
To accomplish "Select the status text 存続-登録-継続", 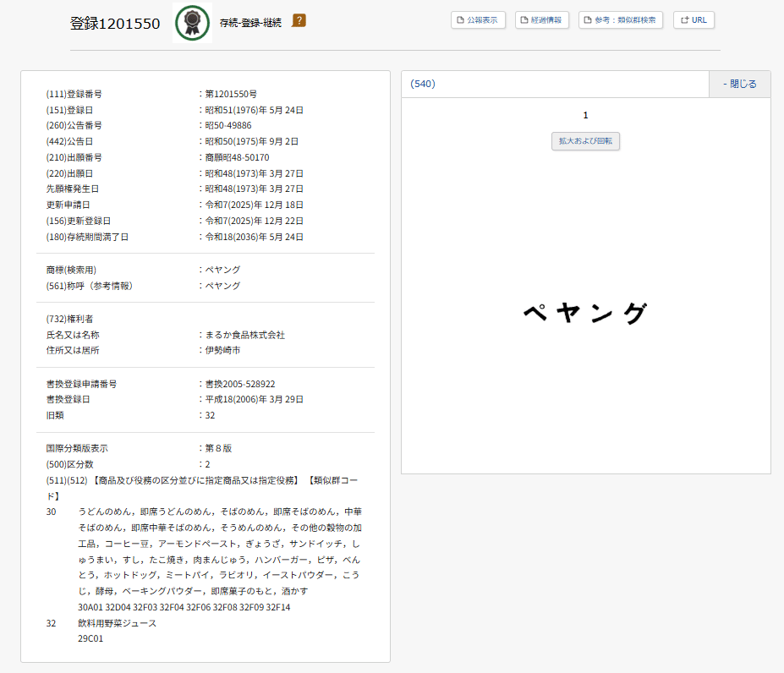I will click(250, 23).
